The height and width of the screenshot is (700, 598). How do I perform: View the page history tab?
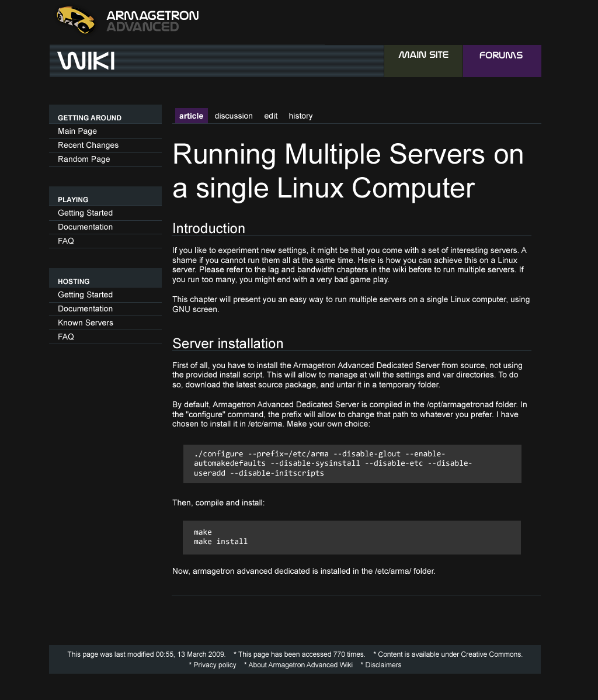(x=300, y=116)
